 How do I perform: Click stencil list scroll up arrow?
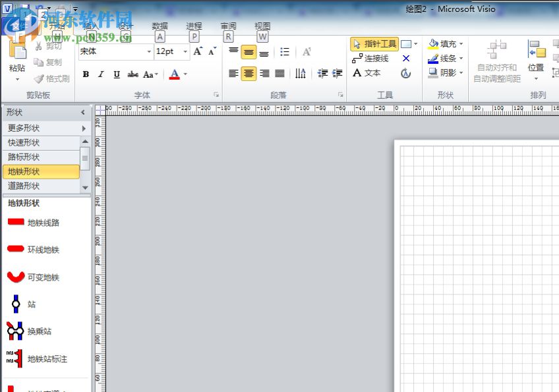point(85,142)
